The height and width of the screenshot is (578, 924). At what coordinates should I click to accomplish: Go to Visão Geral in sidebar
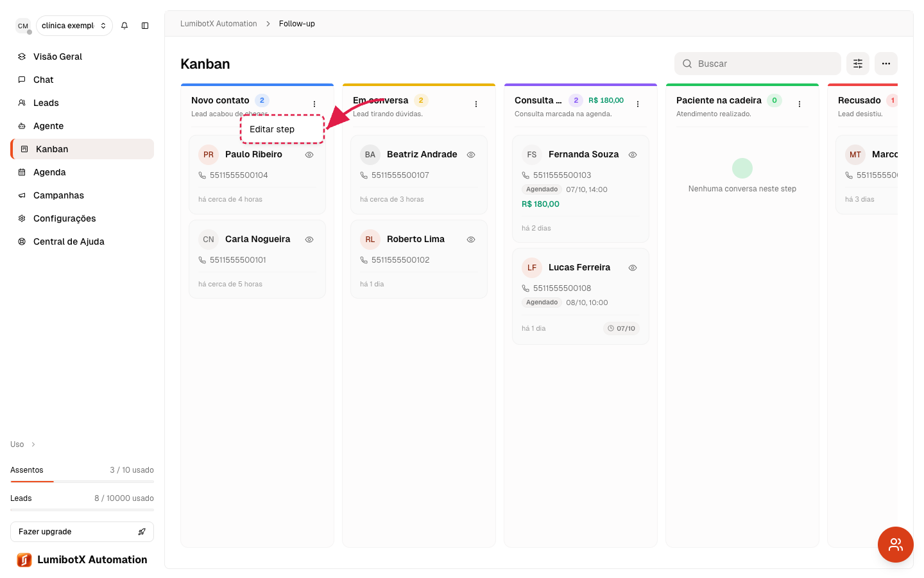pyautogui.click(x=82, y=57)
